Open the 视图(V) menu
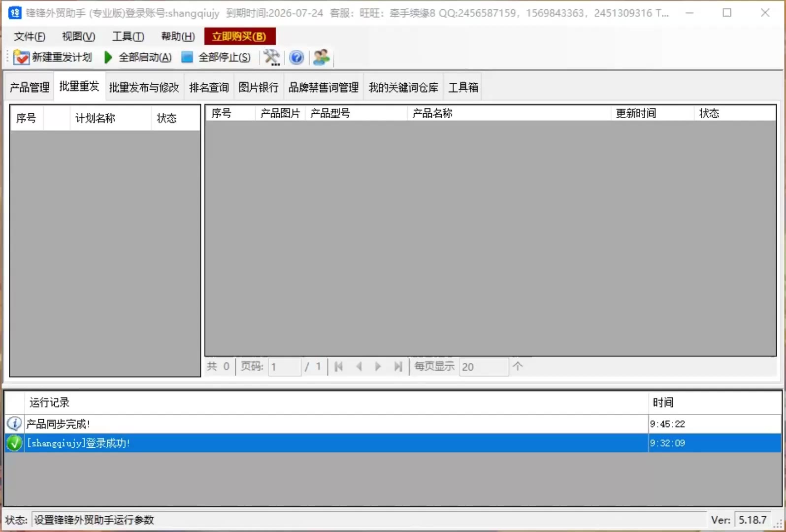This screenshot has width=786, height=532. point(79,36)
